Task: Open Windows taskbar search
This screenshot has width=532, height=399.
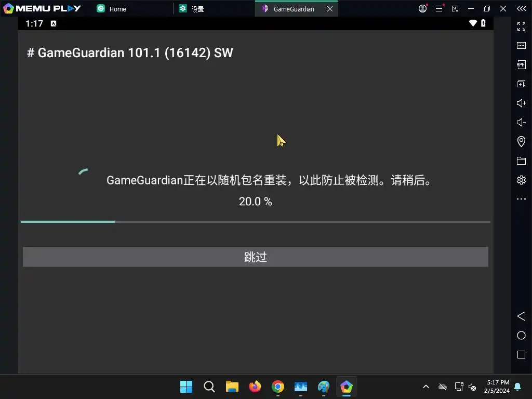Action: point(209,387)
